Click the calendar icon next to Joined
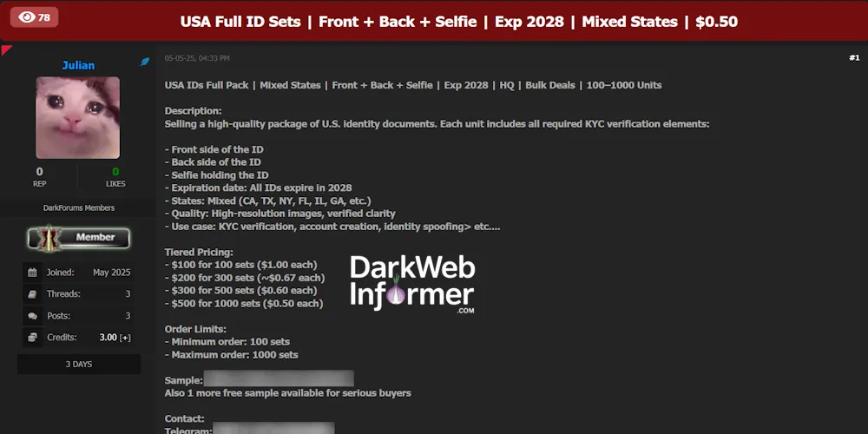This screenshot has width=868, height=434. tap(32, 273)
